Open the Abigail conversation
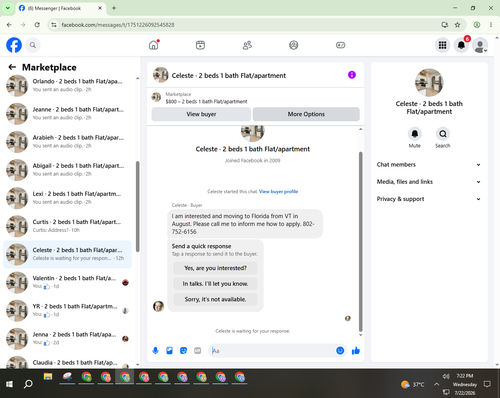Viewport: 500px width, 398px height. (x=67, y=170)
